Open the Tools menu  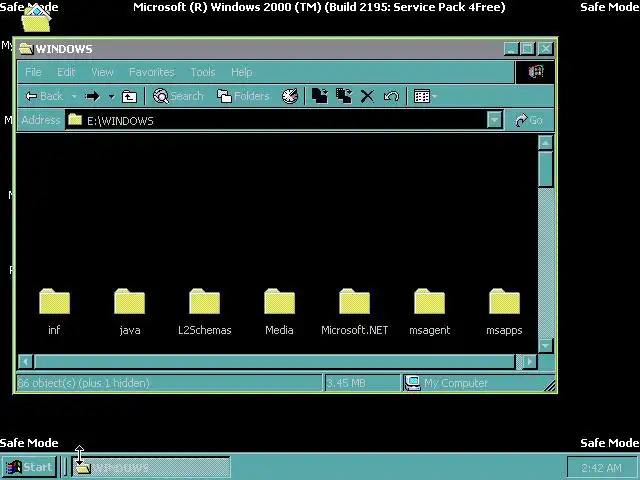click(x=203, y=72)
